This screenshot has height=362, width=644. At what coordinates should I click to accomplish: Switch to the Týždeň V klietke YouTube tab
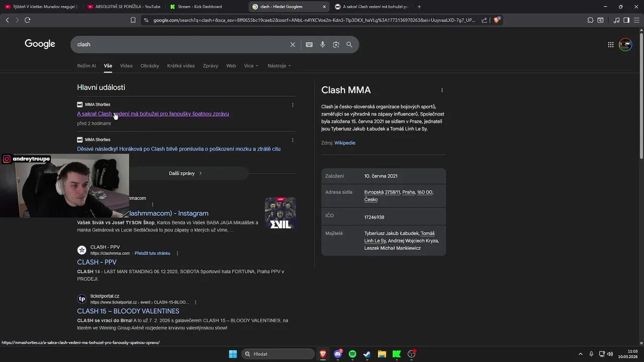41,7
